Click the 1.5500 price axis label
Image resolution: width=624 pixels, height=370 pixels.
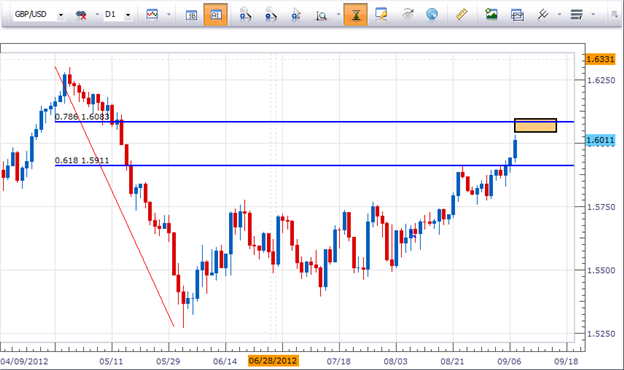point(601,271)
